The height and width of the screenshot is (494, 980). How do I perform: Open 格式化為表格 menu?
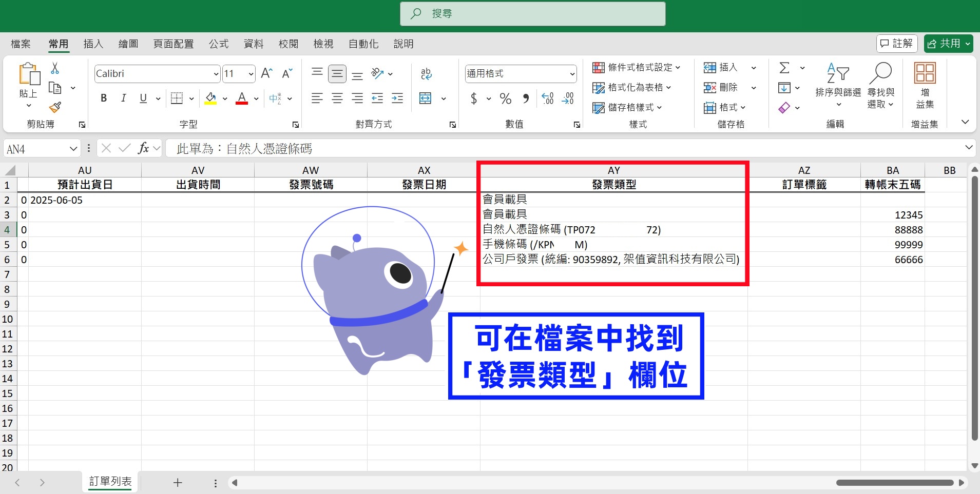click(x=631, y=87)
